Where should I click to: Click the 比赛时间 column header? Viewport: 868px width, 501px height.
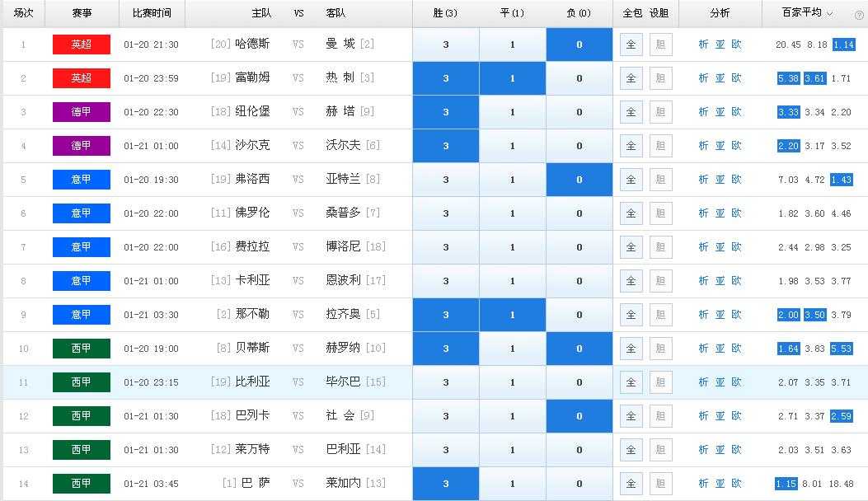tap(152, 12)
